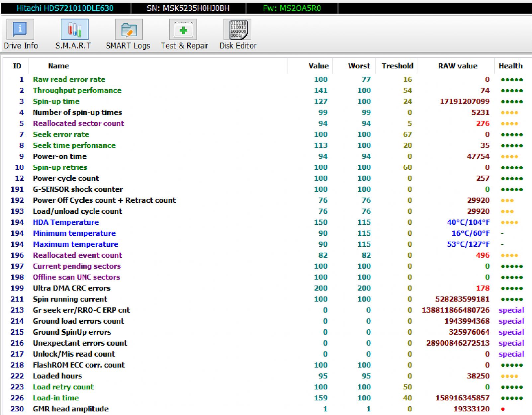Click the Treshold column header
532x415 pixels.
tap(397, 66)
